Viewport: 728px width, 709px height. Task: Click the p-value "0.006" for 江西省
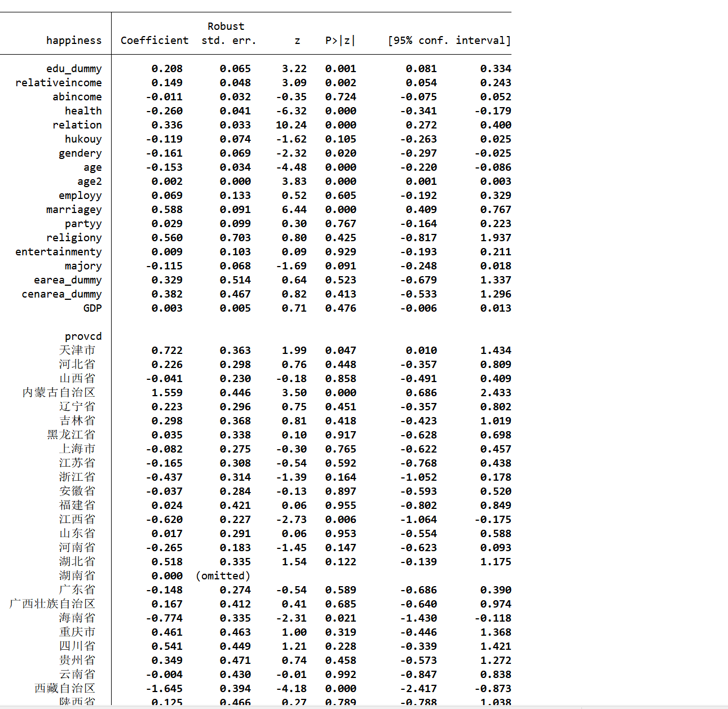[341, 520]
